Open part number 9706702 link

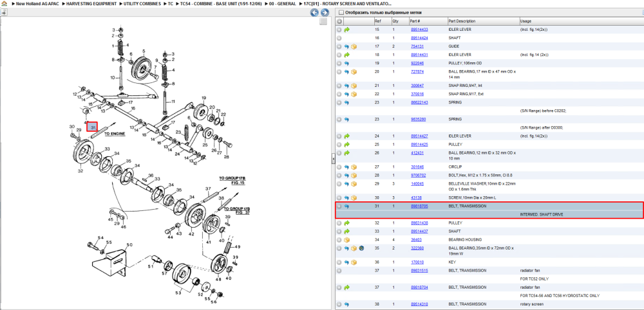click(x=418, y=175)
